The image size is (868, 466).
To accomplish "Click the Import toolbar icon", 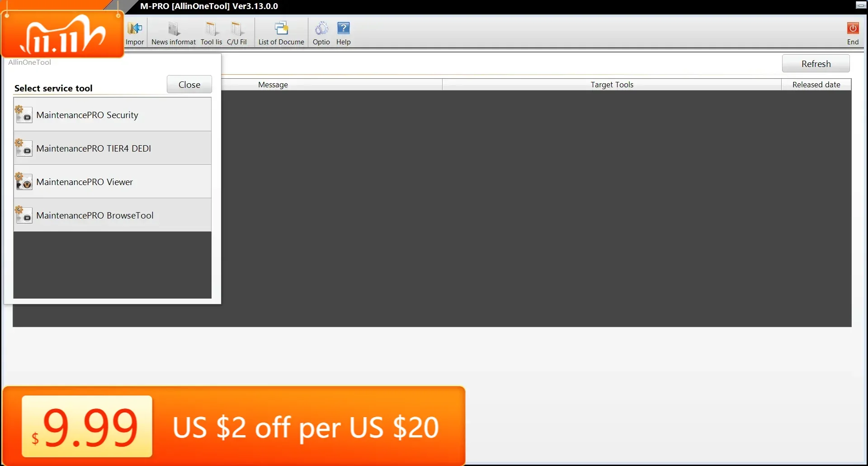I will tap(135, 29).
